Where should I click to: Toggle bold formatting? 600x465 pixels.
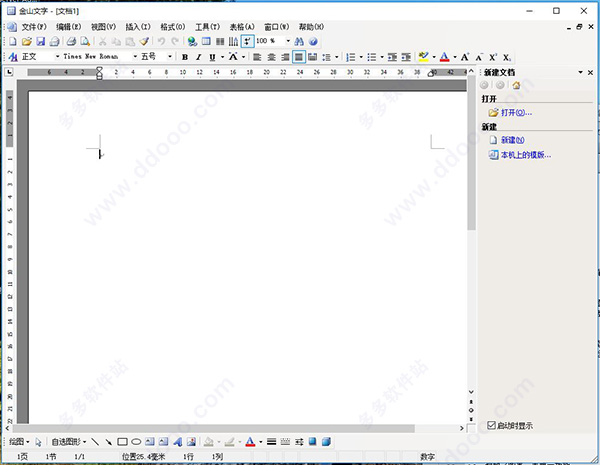185,57
